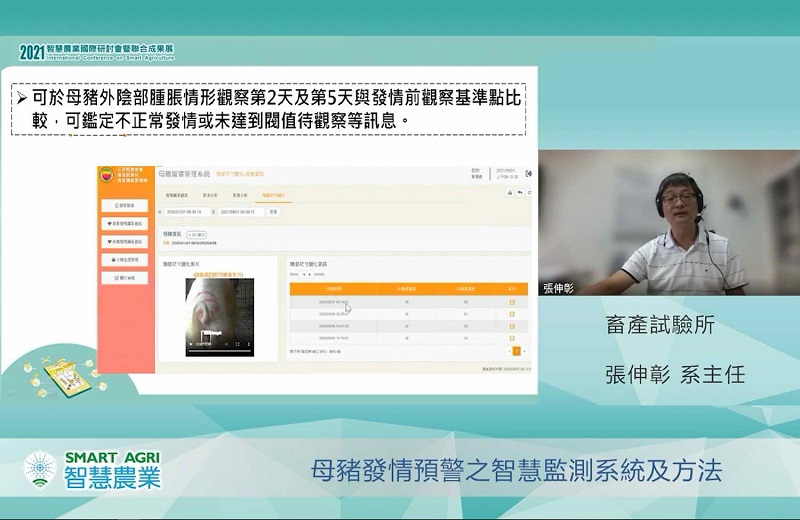Click the SMART AGRI 智慧農業 logo

93,470
